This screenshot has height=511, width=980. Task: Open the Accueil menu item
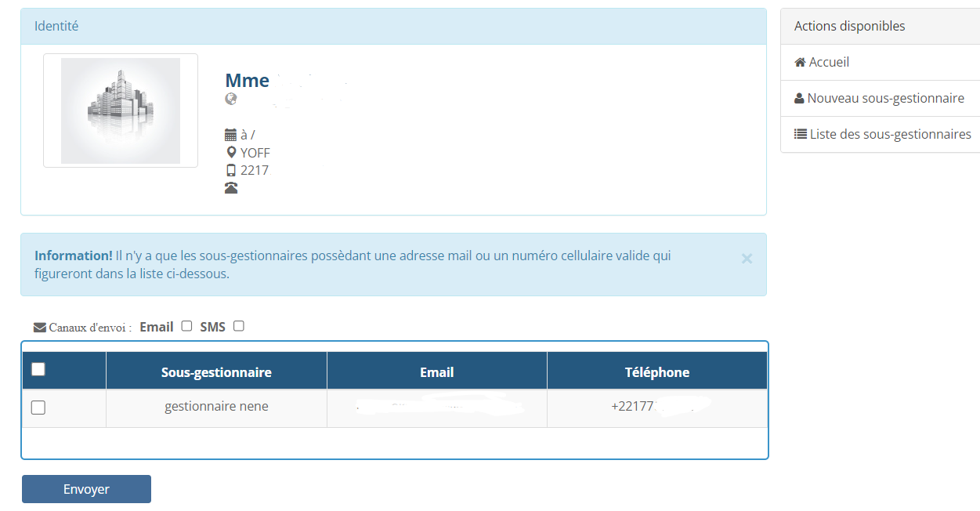(829, 63)
